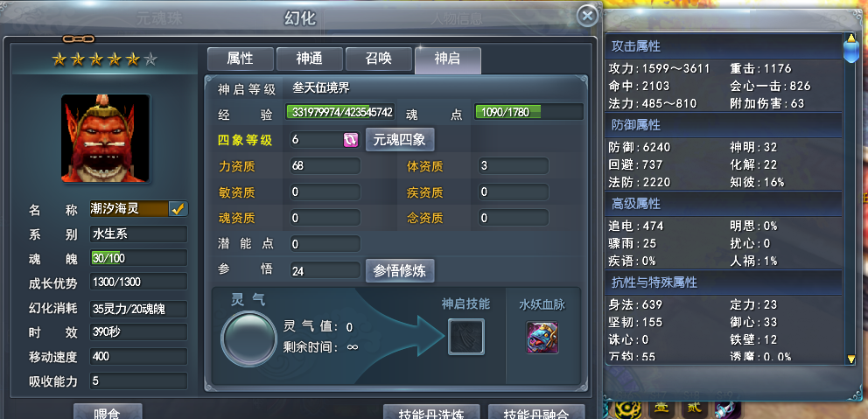Click the 技能丹洗炼 button
This screenshot has width=868, height=419.
coord(431,412)
